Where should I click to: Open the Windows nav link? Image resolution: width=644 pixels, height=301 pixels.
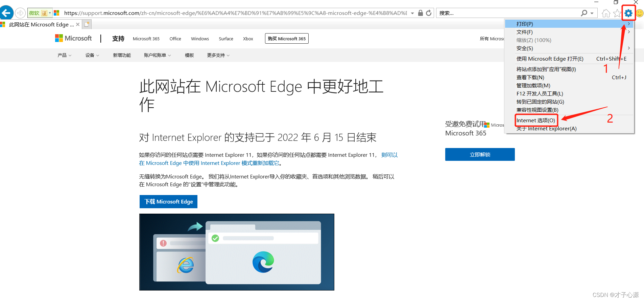[x=200, y=39]
